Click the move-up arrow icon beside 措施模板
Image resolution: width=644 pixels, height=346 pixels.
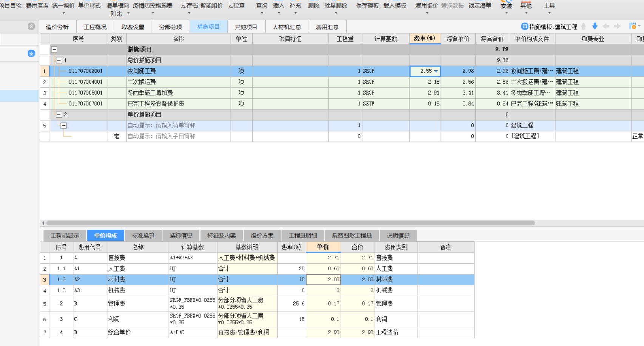tap(584, 26)
